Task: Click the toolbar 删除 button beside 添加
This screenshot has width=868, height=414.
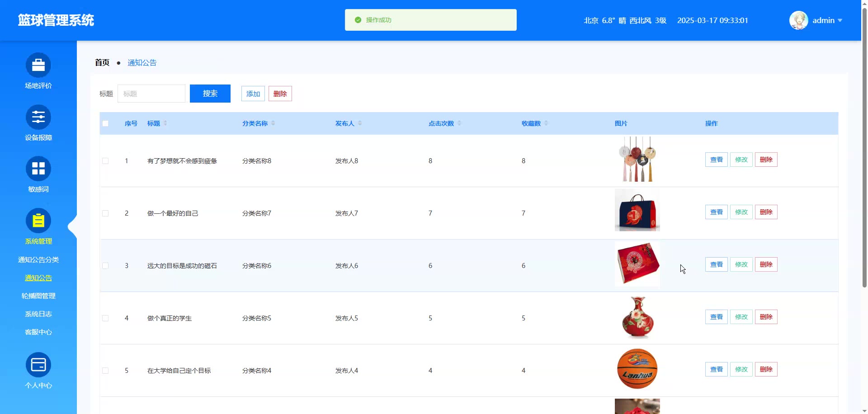Action: tap(280, 94)
